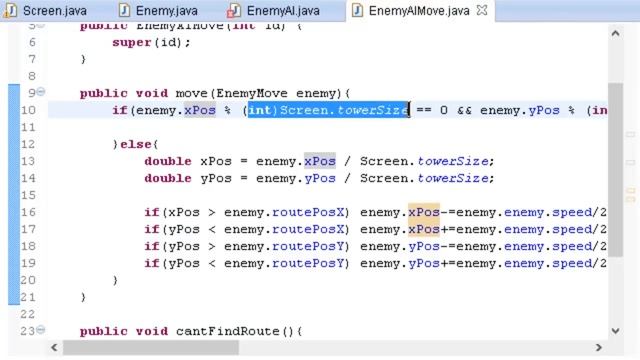Collapse the cantFindRoute method at line 23
The width and height of the screenshot is (640, 360).
(41, 329)
